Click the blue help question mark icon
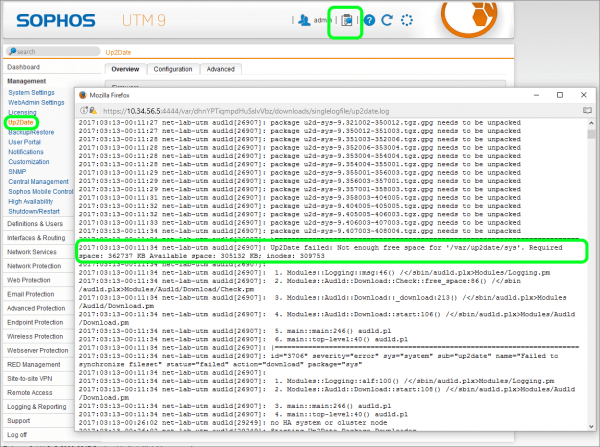Image resolution: width=600 pixels, height=447 pixels. click(x=369, y=20)
